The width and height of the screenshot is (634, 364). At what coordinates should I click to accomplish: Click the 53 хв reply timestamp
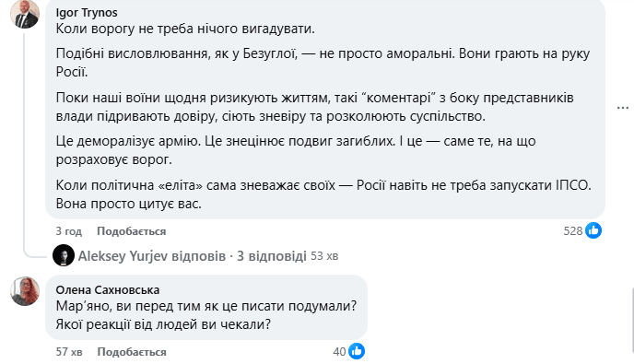[x=324, y=256]
